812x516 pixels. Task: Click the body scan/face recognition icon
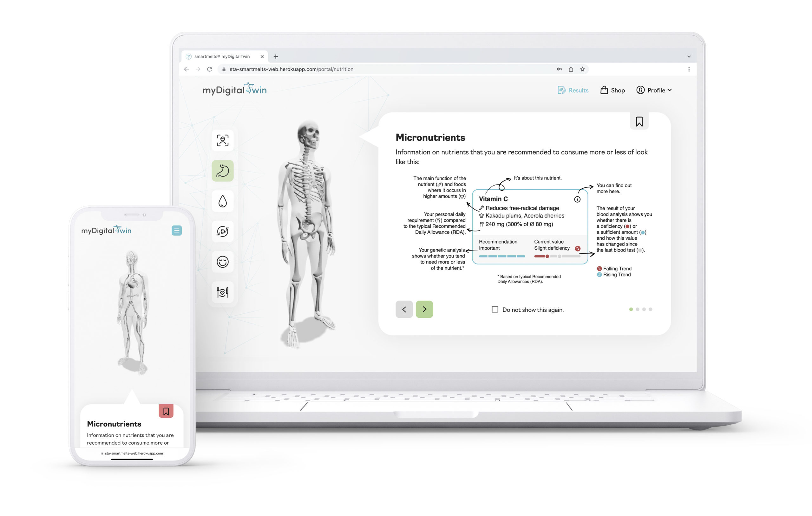(224, 140)
